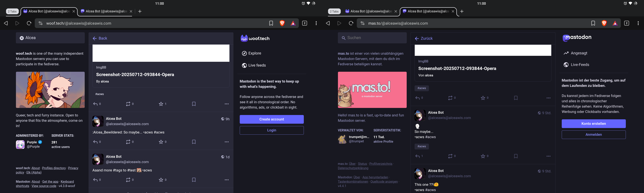The image size is (644, 193).
Task: Favourite the "Aaand more #tags" post on woof.tech
Action: tap(161, 180)
